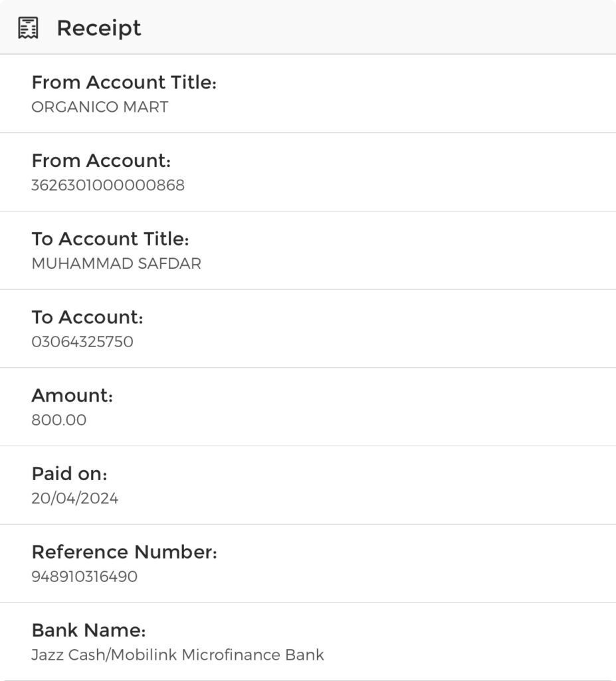The image size is (616, 681).
Task: Select the Bank Name label
Action: [88, 630]
